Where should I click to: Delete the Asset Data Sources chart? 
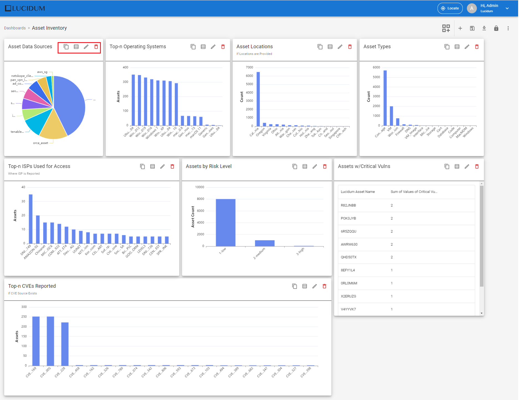click(96, 47)
